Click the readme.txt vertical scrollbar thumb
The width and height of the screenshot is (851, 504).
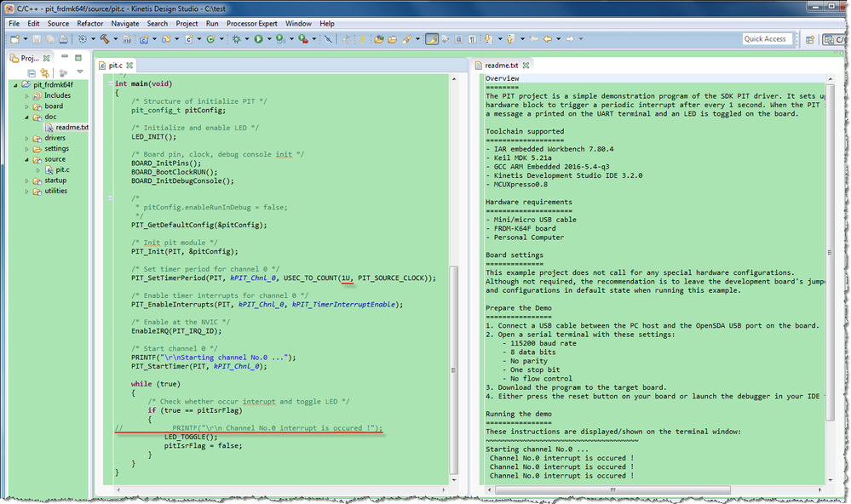click(x=830, y=252)
